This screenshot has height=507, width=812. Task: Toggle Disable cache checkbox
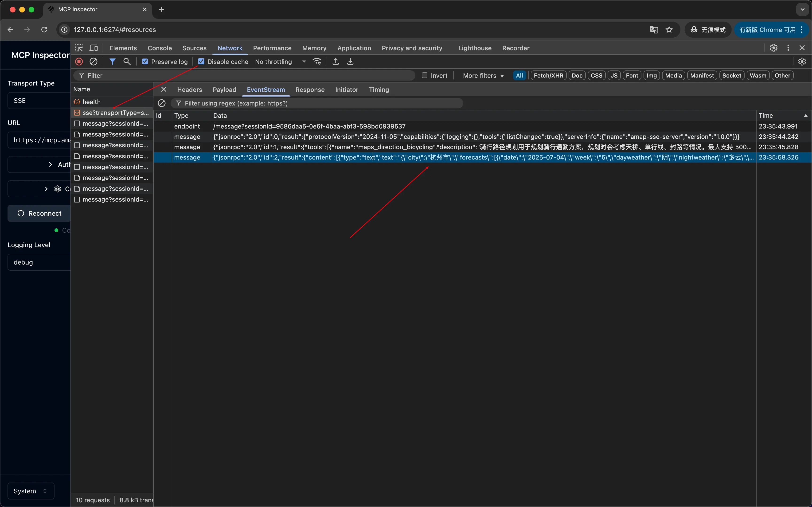(x=201, y=62)
